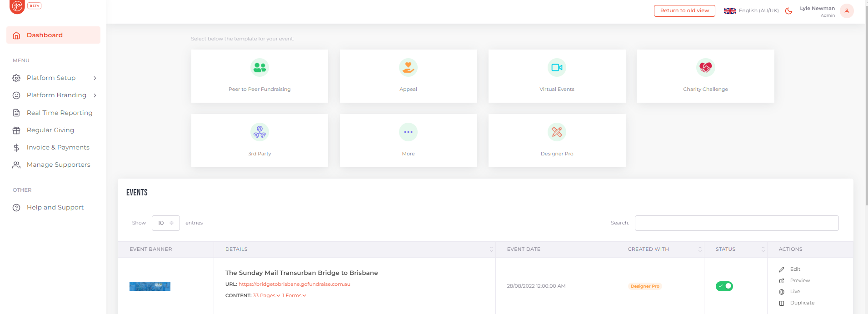Viewport: 868px width, 314px height.
Task: Open the Designer Pro template icon
Action: [557, 132]
